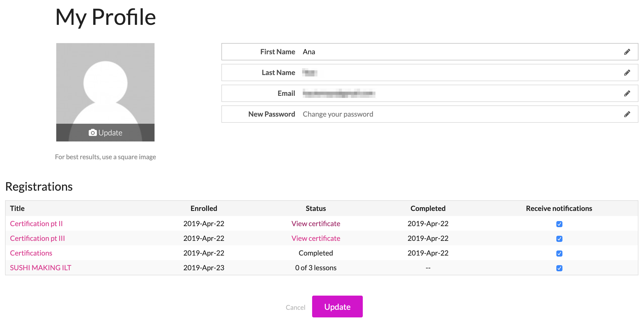Open the Certifications course link
The width and height of the screenshot is (644, 324).
[31, 253]
